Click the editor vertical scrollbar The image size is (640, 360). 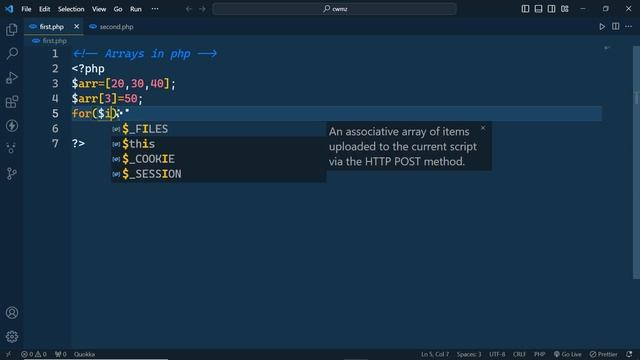(x=636, y=162)
